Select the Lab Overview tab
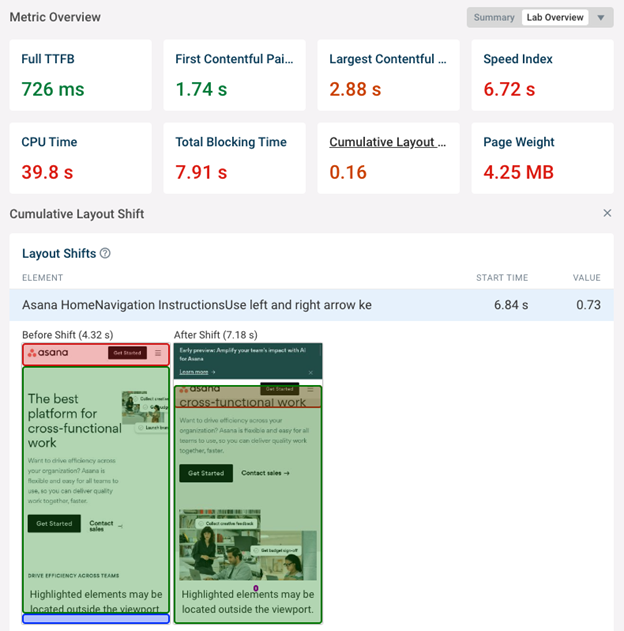The width and height of the screenshot is (624, 631). (555, 17)
